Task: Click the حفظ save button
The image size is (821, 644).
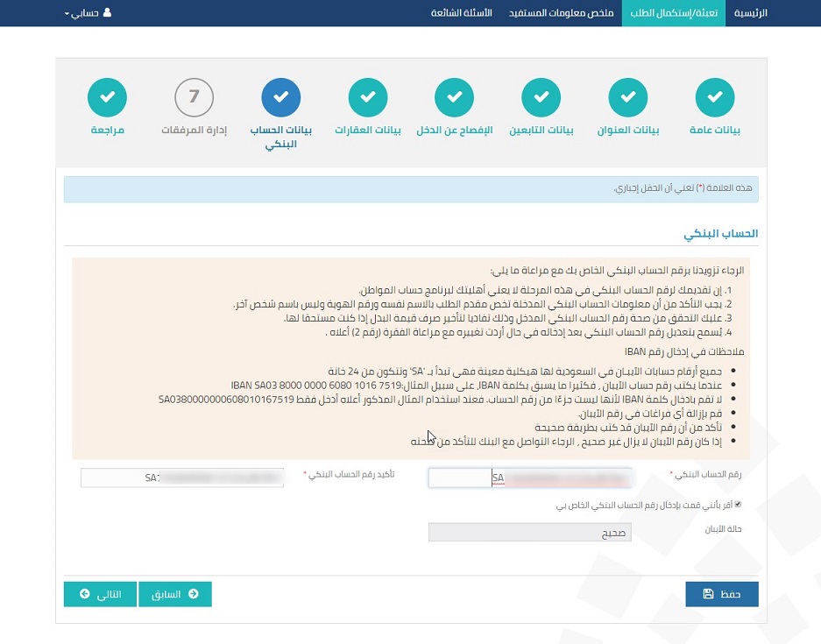Action: (x=721, y=594)
